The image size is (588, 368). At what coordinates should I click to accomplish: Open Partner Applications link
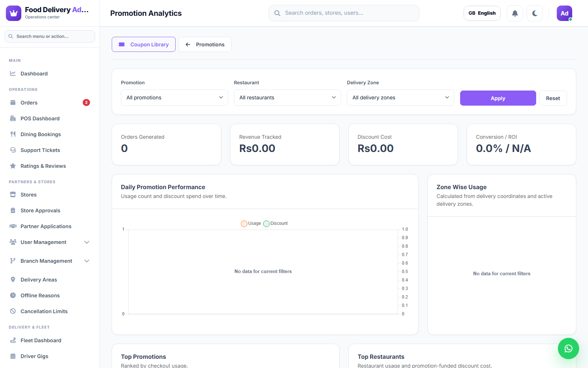click(x=50, y=226)
